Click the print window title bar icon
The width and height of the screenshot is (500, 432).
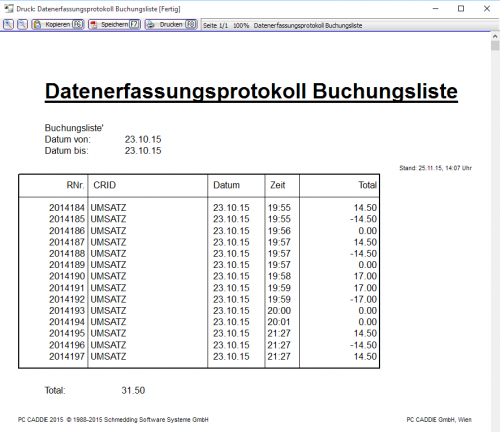tap(9, 9)
